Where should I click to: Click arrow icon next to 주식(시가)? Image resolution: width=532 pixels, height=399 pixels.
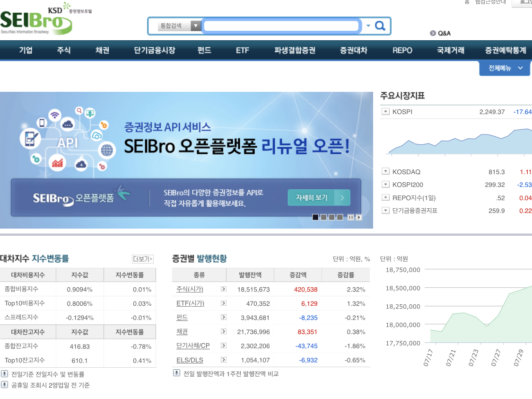[223, 289]
